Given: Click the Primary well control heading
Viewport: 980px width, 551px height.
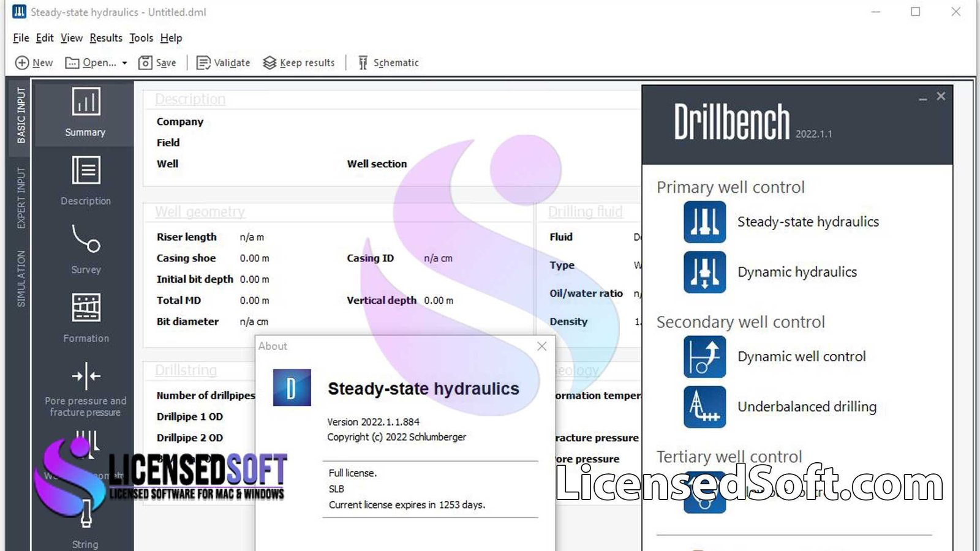Looking at the screenshot, I should [x=731, y=187].
